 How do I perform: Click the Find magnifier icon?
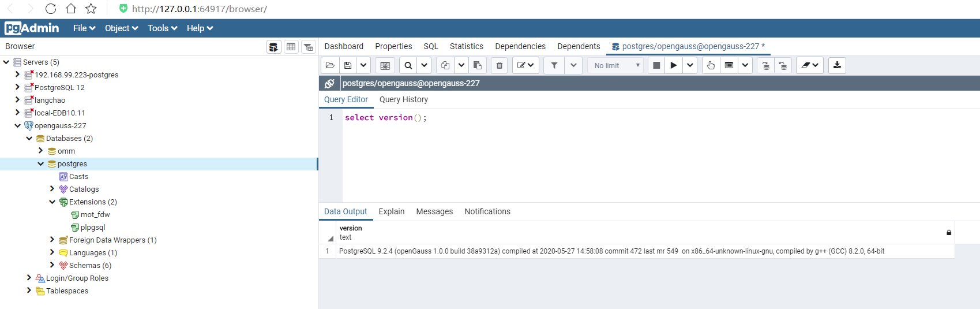[x=408, y=65]
